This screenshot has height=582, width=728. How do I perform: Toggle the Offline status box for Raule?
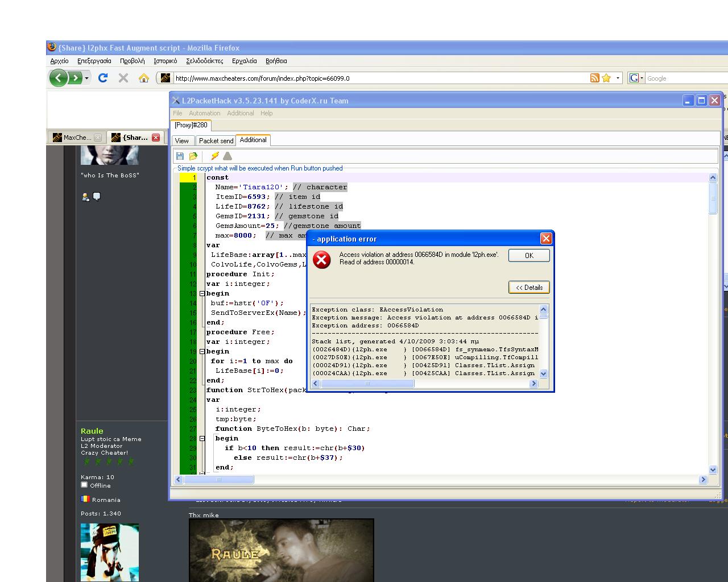(x=84, y=485)
